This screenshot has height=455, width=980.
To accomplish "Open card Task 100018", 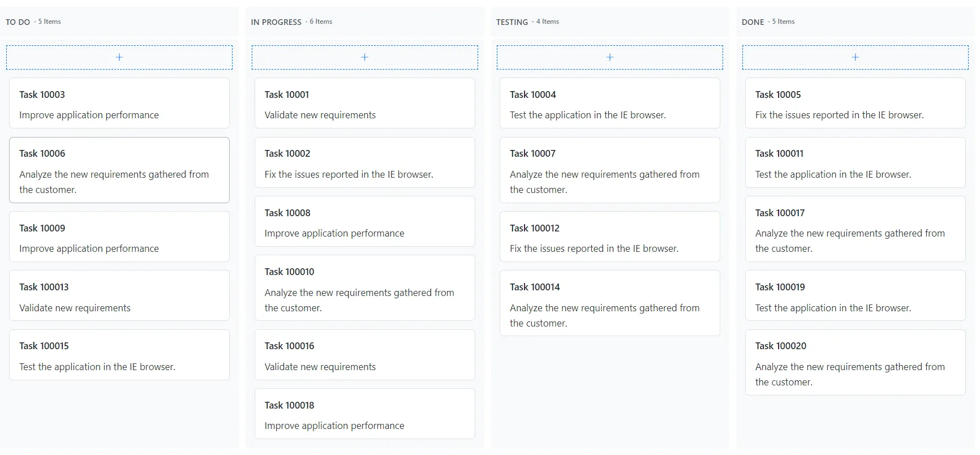I will (x=365, y=414).
